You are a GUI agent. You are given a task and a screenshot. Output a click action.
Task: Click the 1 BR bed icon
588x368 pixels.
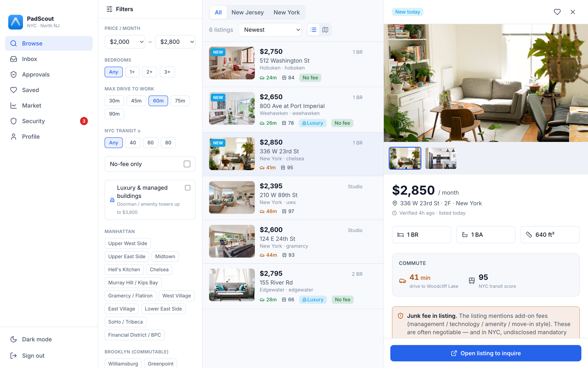click(401, 235)
